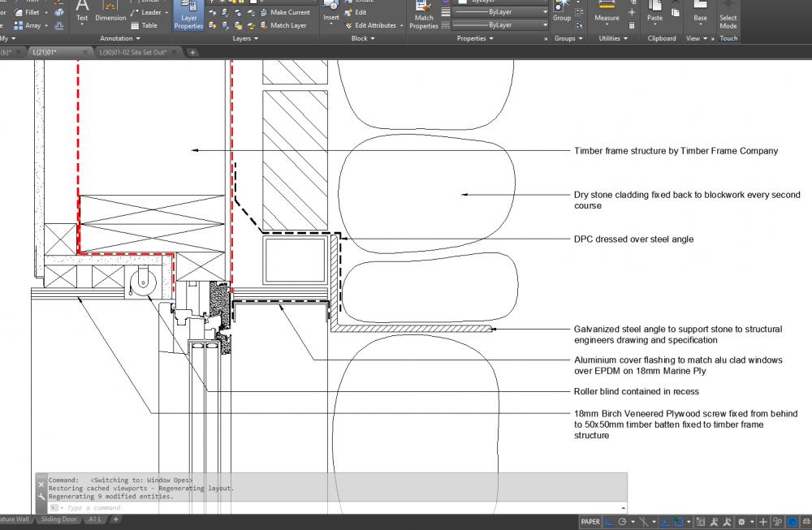Open Polar tracking angle dropdown
This screenshot has height=530, width=812.
(633, 522)
